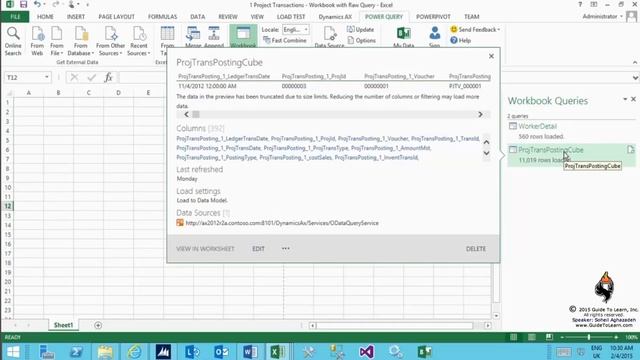The width and height of the screenshot is (640, 360).
Task: Open Power Query Options
Action: (361, 40)
